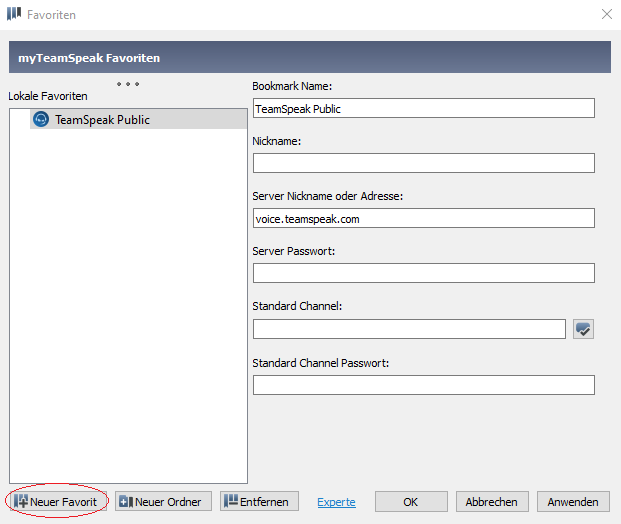Viewport: 621px width, 524px height.
Task: Click the Neuer Favorit button
Action: (x=58, y=501)
